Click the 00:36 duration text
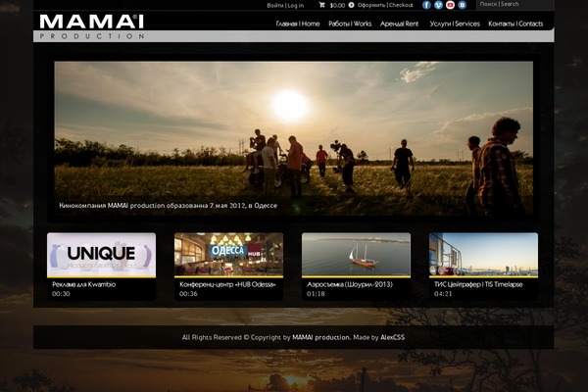The height and width of the screenshot is (392, 588). [188, 294]
